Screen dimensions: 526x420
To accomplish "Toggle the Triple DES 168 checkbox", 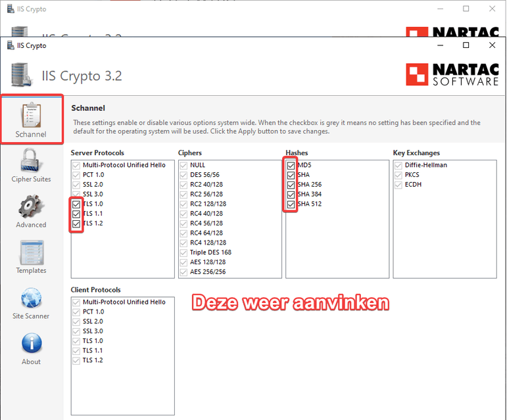I will pyautogui.click(x=183, y=252).
